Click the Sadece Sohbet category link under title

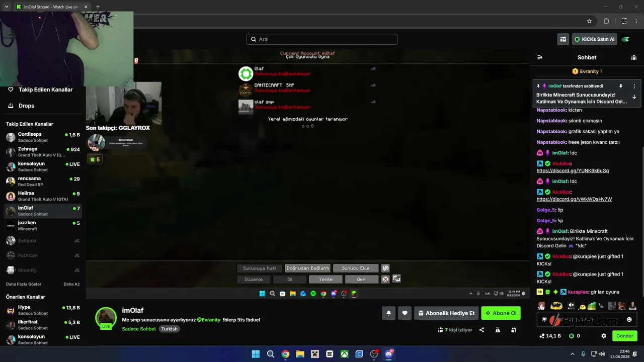(139, 329)
